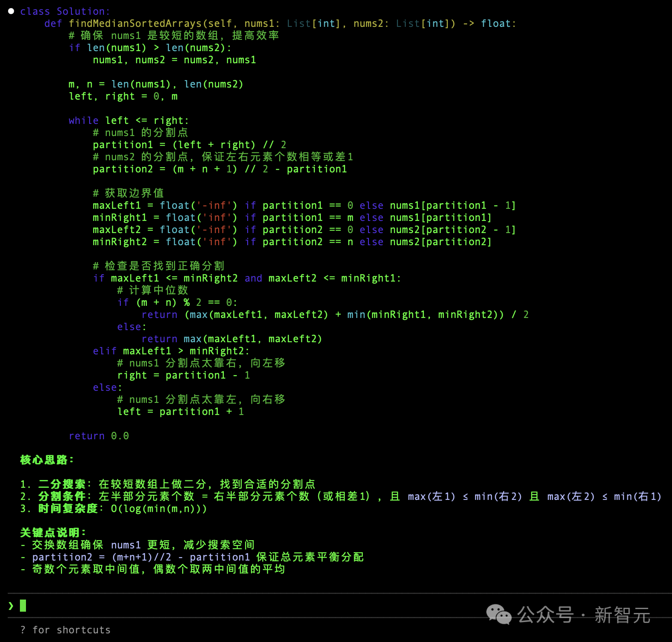This screenshot has height=642, width=672.
Task: Click the "right = partition1 - 1" line
Action: (x=184, y=375)
